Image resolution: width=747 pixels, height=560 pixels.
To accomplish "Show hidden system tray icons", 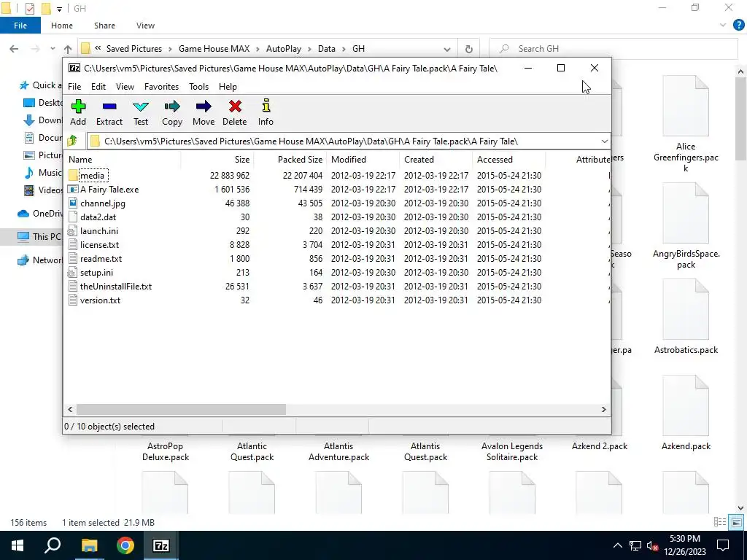I will 617,545.
